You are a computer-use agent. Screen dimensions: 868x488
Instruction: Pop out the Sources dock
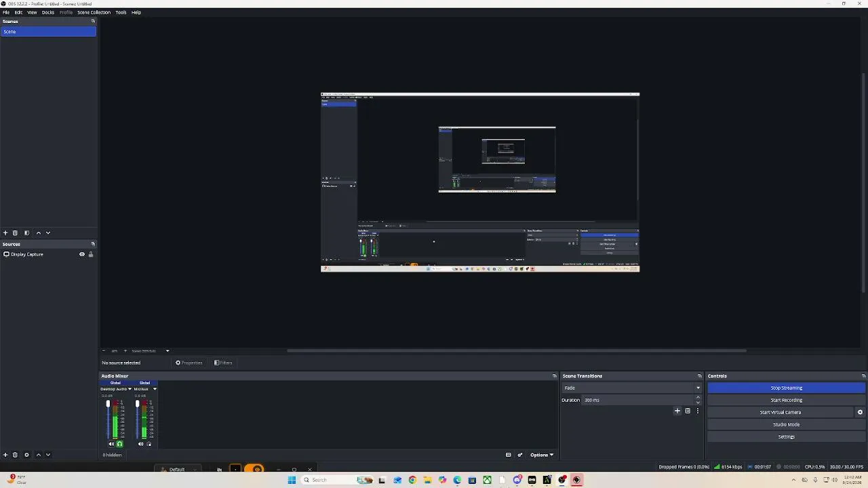click(93, 244)
